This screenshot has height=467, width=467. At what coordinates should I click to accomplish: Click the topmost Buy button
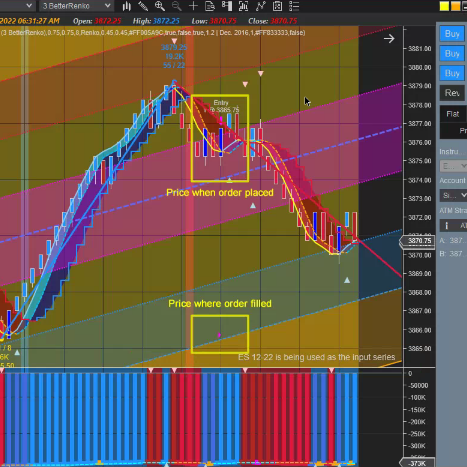tap(452, 34)
